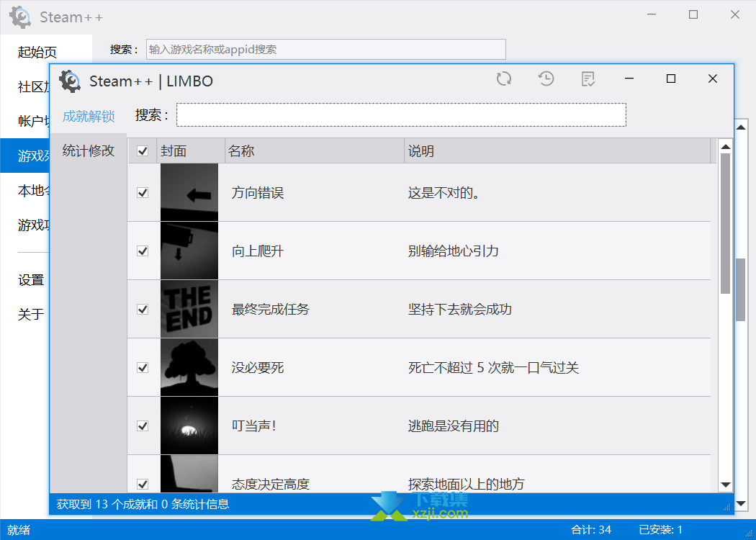Toggle the 最终完成任务 achievement checkbox

click(143, 310)
